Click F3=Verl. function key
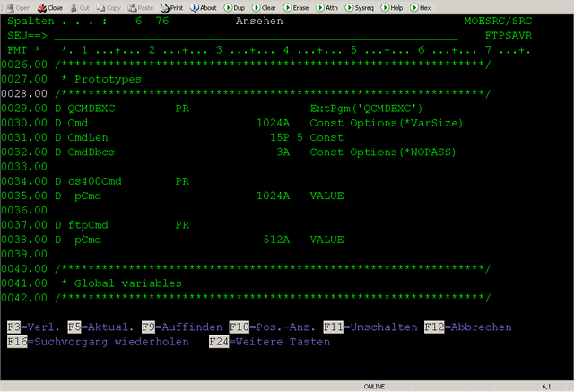574x392 pixels. point(33,327)
